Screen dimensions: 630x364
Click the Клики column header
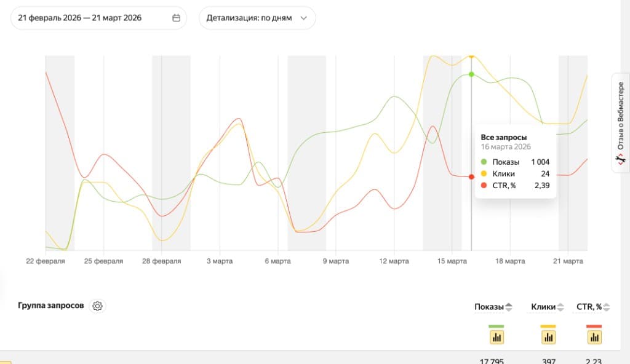(543, 307)
